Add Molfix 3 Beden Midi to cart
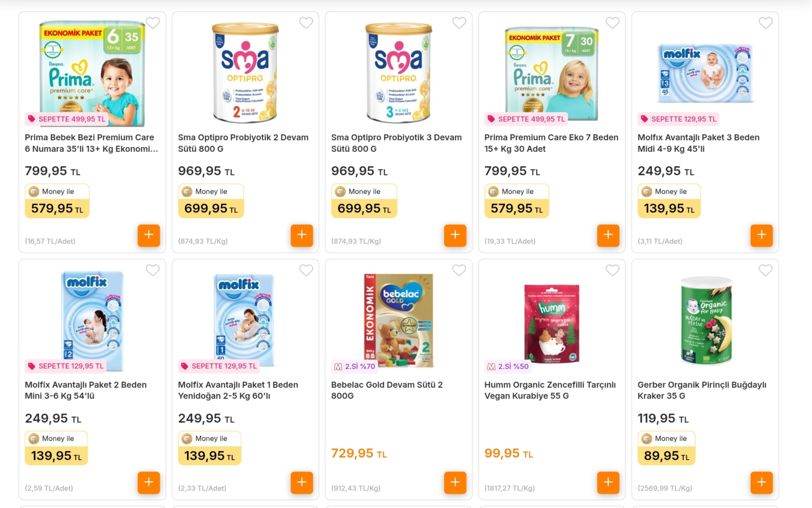This screenshot has height=508, width=812. point(761,235)
